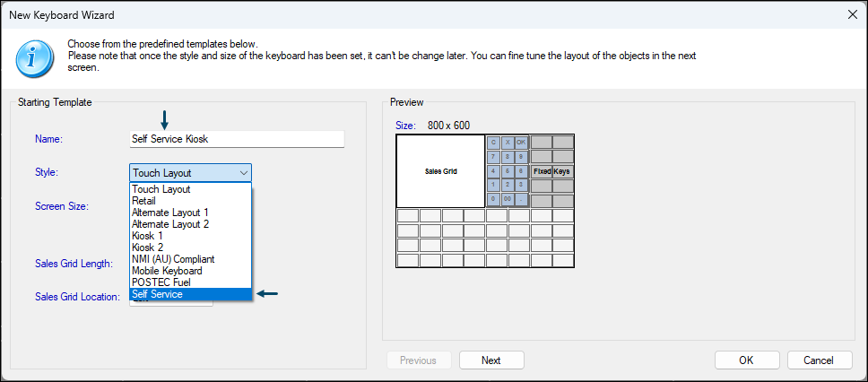Image resolution: width=868 pixels, height=382 pixels.
Task: Close the New Keyboard Wizard window
Action: click(853, 15)
